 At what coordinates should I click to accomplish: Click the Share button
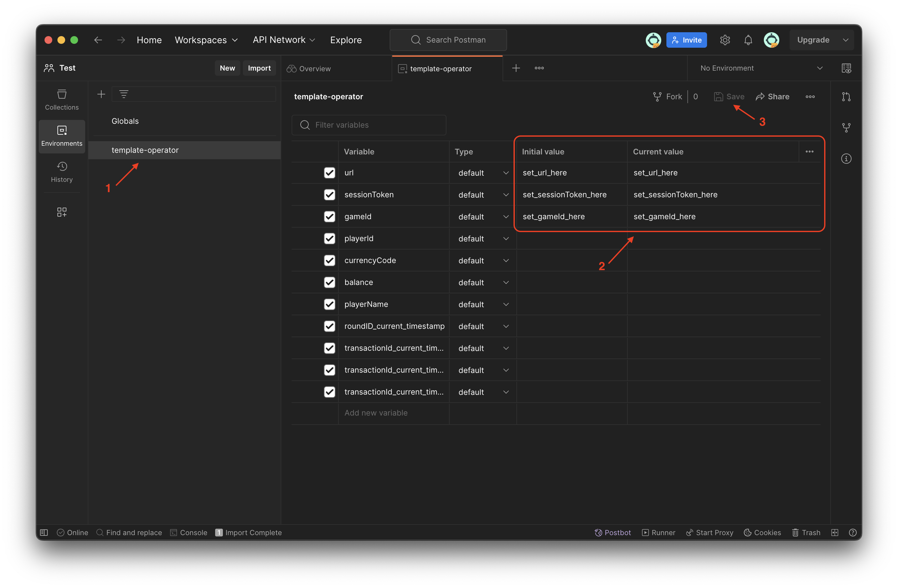[x=772, y=97]
